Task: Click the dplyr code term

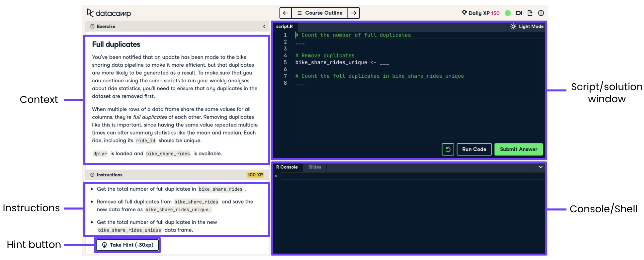Action: pyautogui.click(x=100, y=154)
